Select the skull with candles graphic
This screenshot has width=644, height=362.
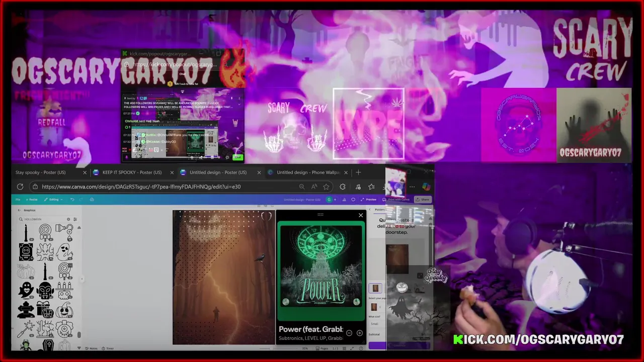(x=64, y=290)
